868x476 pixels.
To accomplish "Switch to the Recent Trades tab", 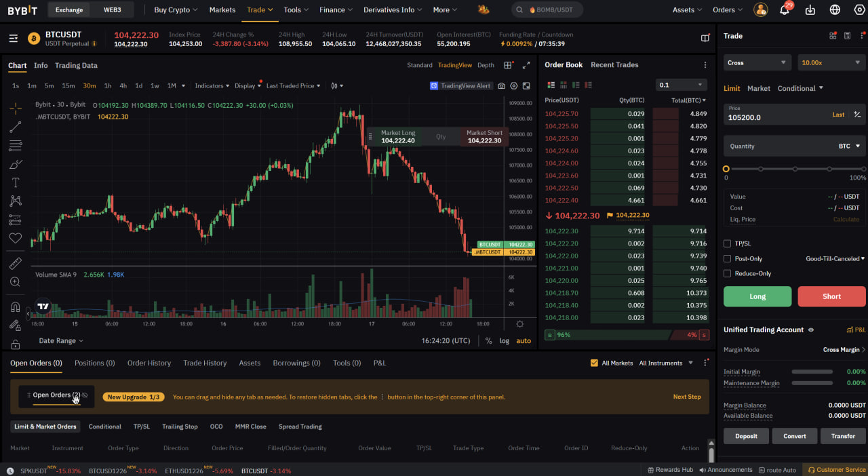I will [614, 65].
